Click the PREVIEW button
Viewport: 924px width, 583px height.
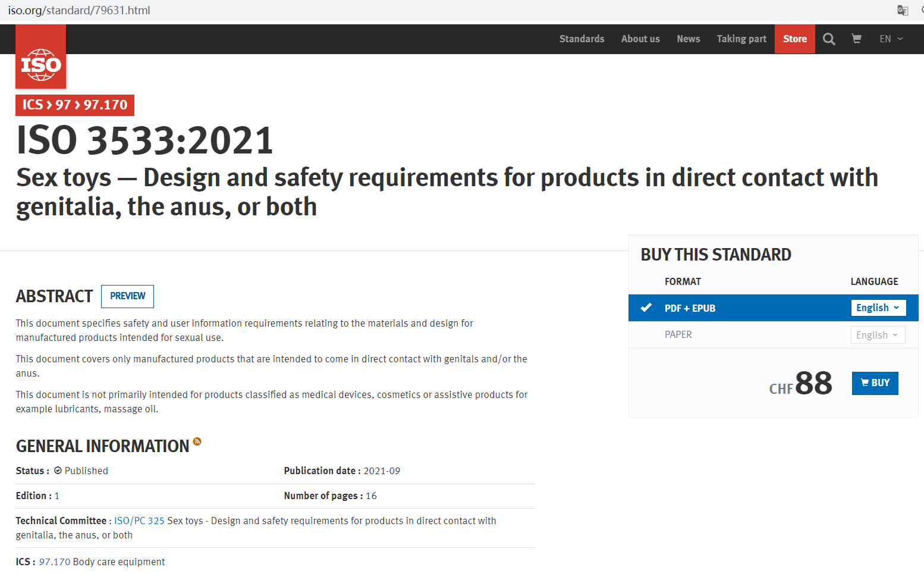(x=127, y=296)
